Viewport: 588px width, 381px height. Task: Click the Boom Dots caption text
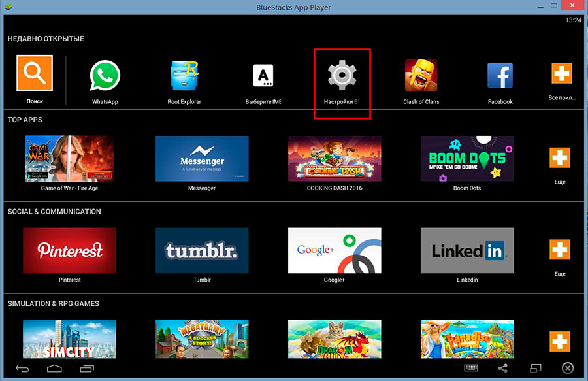tap(467, 188)
